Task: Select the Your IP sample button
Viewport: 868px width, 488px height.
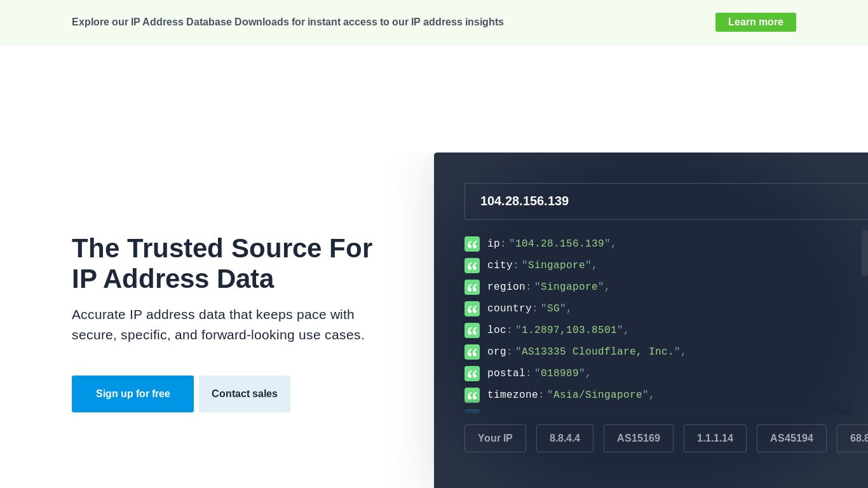Action: pyautogui.click(x=495, y=438)
